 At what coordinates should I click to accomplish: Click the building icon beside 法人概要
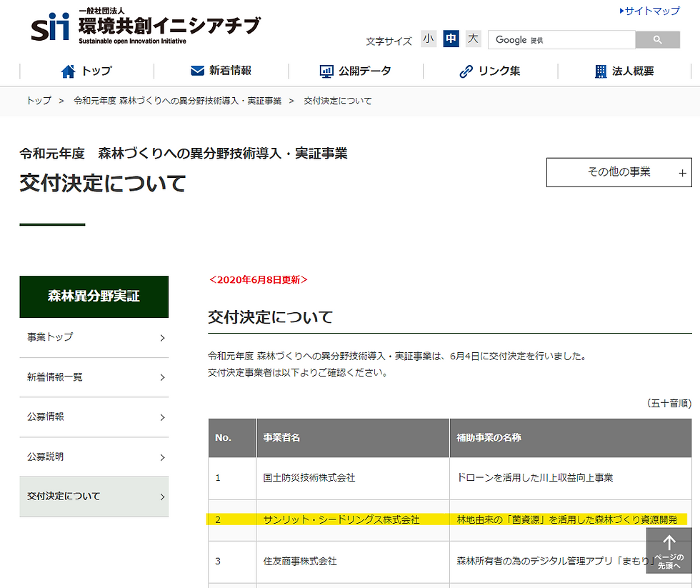601,71
